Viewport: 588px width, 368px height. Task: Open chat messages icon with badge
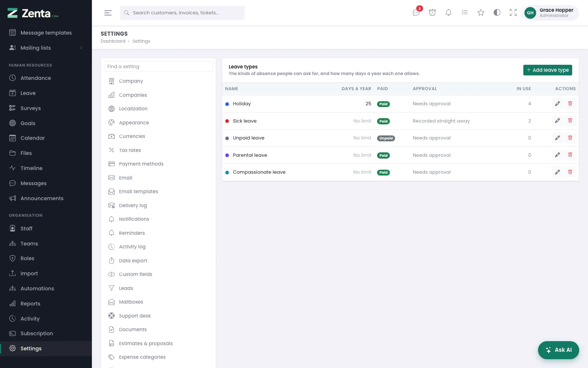(416, 13)
